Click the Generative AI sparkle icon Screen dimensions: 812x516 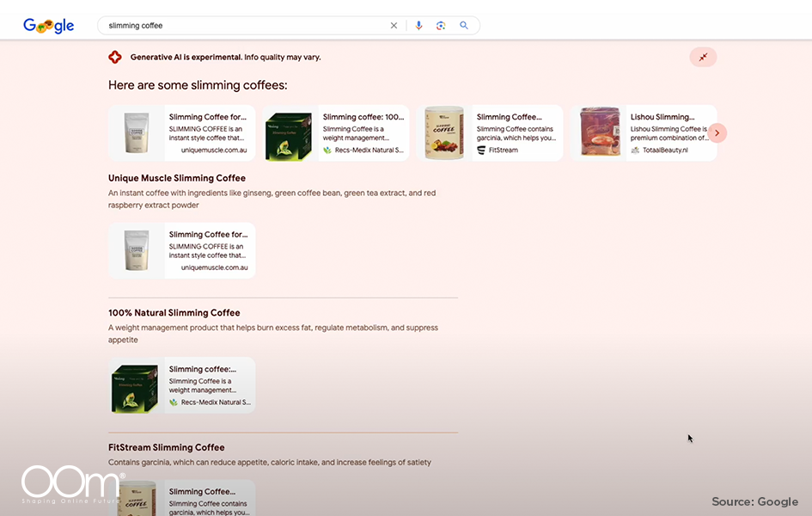114,57
